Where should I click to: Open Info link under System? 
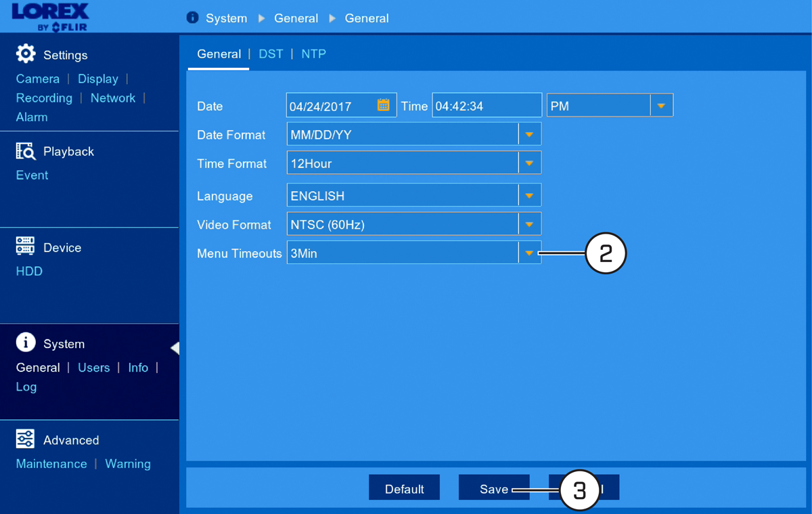(138, 367)
